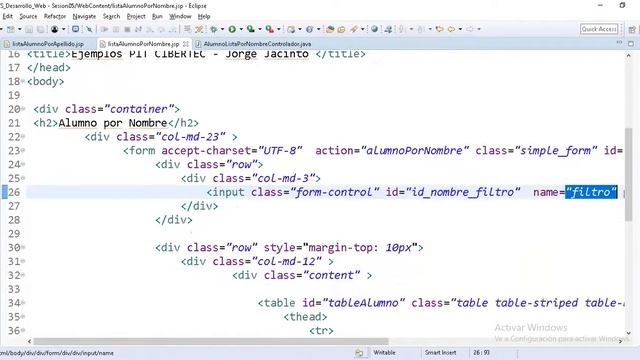
Task: Toggle Skip All Breakpoints icon
Action: [89, 29]
